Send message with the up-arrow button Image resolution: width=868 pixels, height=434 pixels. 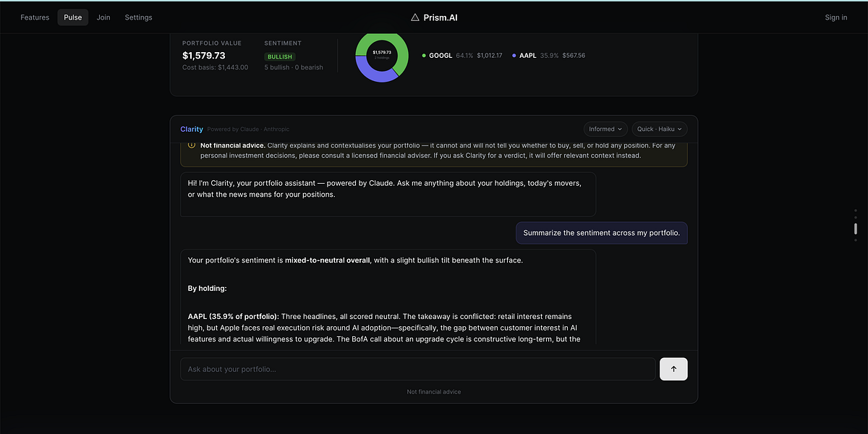click(673, 369)
